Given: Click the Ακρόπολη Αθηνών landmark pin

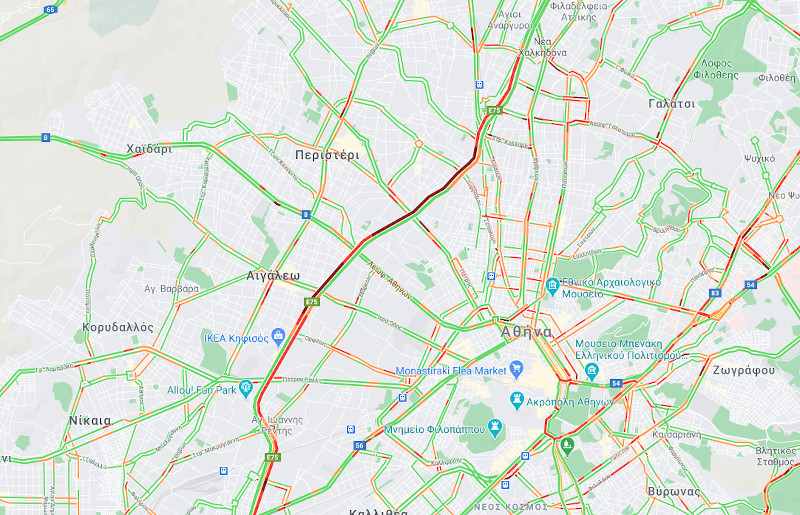Looking at the screenshot, I should (x=517, y=401).
